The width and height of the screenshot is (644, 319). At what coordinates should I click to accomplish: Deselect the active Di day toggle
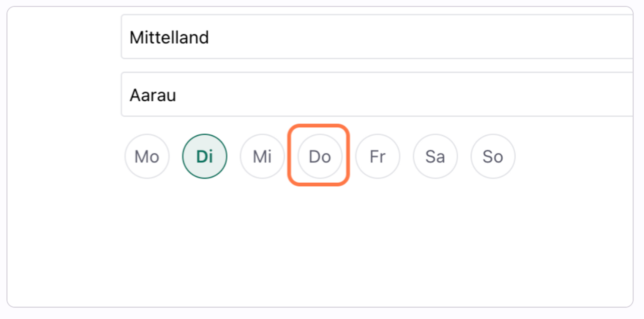click(x=204, y=157)
